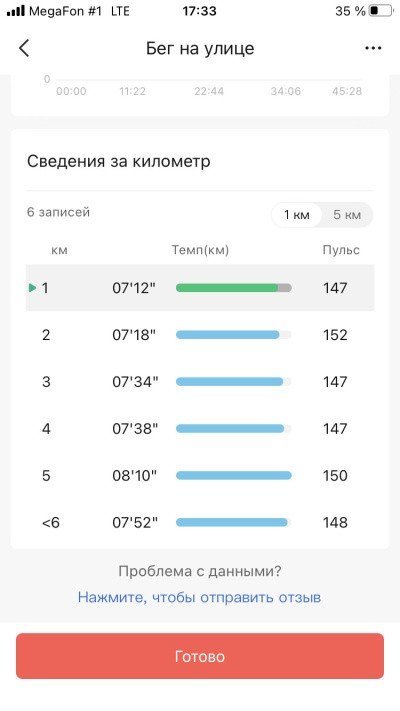Select the <6 kilometer row

[200, 522]
